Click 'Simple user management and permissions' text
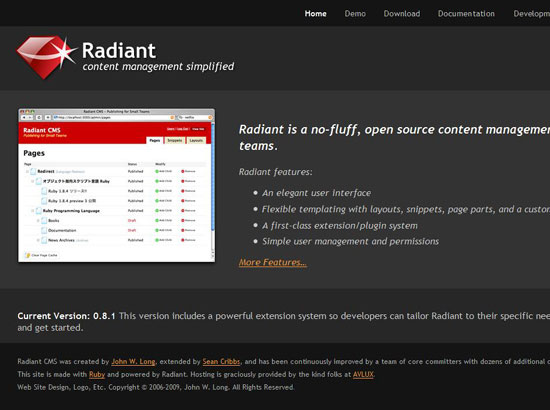The width and height of the screenshot is (550, 410). point(350,241)
